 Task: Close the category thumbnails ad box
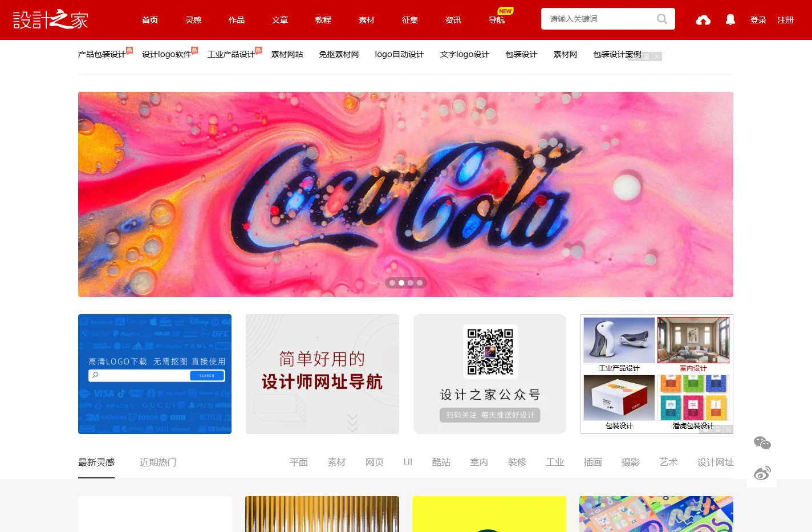[728, 429]
